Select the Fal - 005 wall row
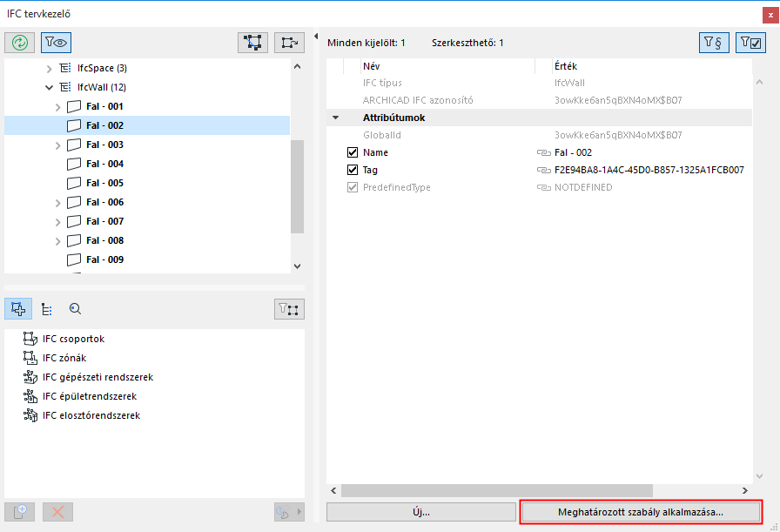 147,183
